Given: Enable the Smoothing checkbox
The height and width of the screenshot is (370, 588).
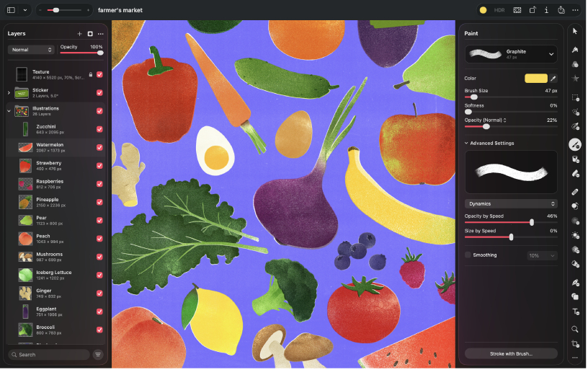Looking at the screenshot, I should (x=469, y=255).
